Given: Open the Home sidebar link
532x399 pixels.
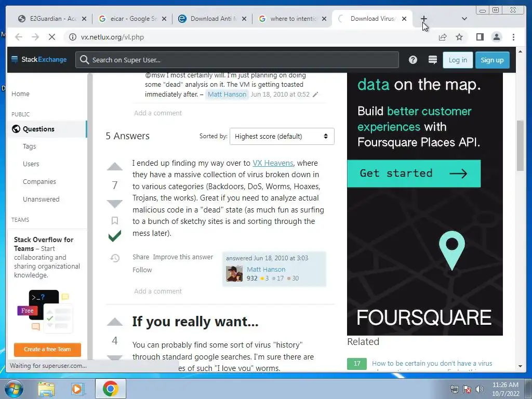Looking at the screenshot, I should point(20,94).
